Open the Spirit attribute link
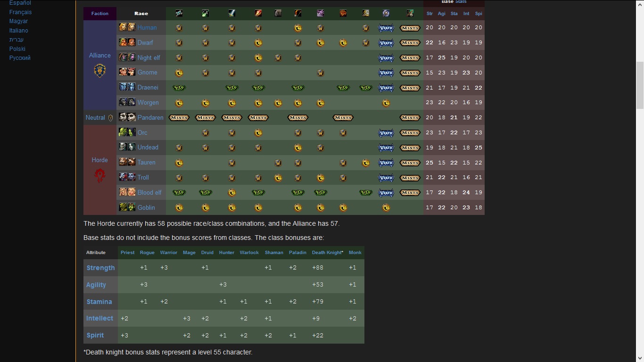 [x=95, y=335]
